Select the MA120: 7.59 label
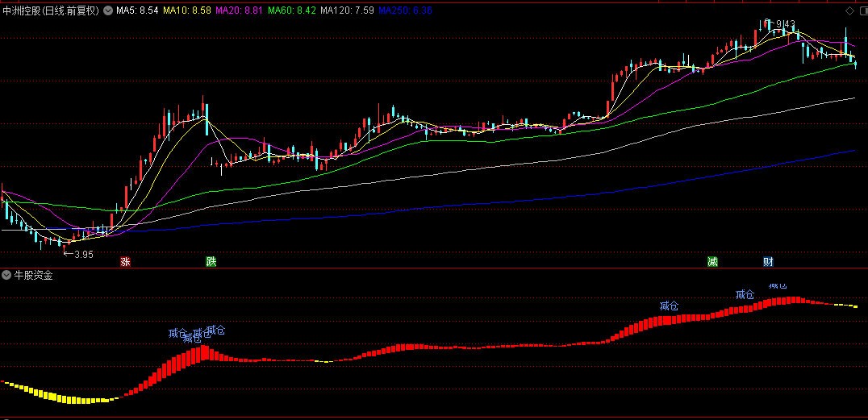Image resolution: width=868 pixels, height=420 pixels. coord(347,10)
